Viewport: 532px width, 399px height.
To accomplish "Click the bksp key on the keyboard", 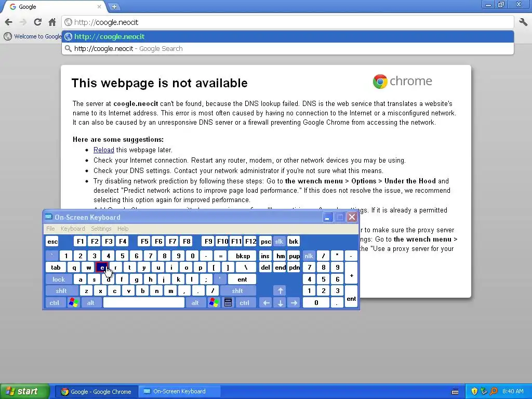I will click(243, 256).
